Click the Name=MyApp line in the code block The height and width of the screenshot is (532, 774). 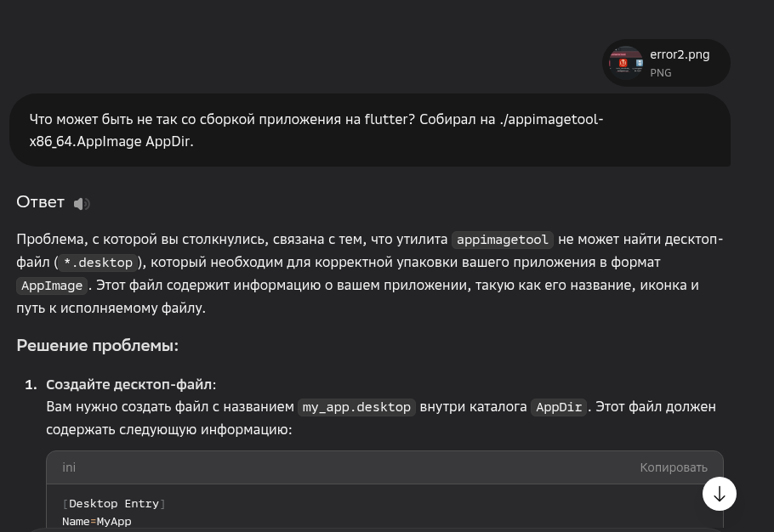click(96, 521)
